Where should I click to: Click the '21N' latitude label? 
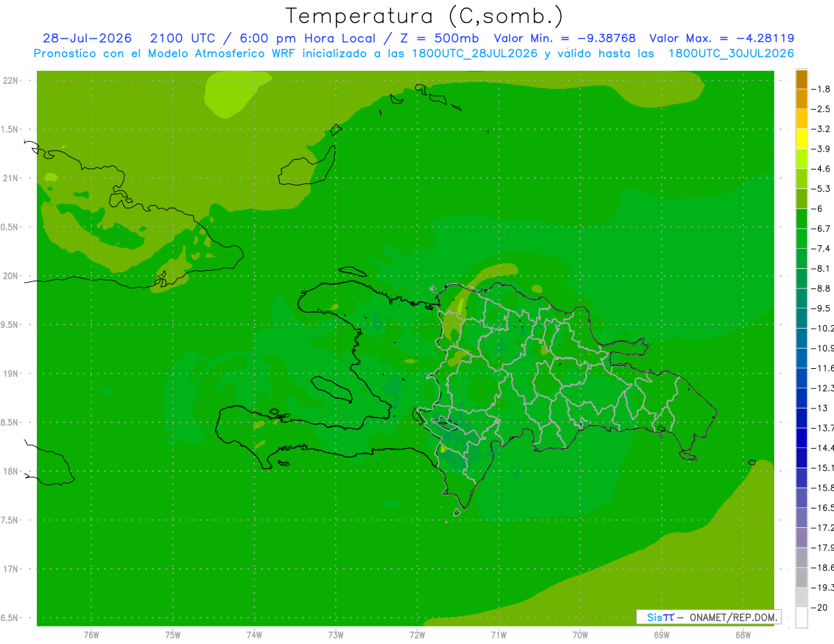11,178
